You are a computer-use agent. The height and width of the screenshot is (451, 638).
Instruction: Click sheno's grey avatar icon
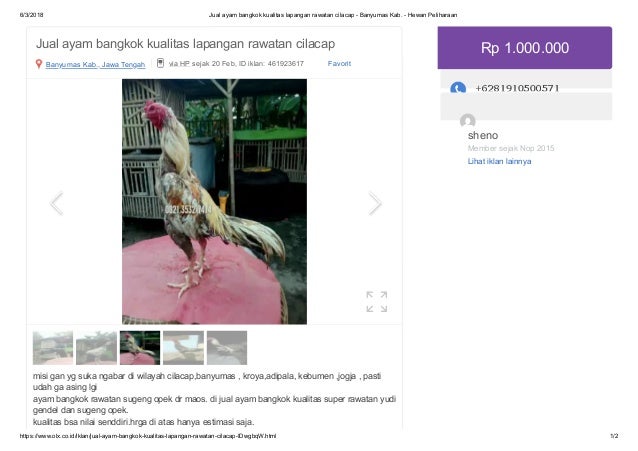point(468,121)
